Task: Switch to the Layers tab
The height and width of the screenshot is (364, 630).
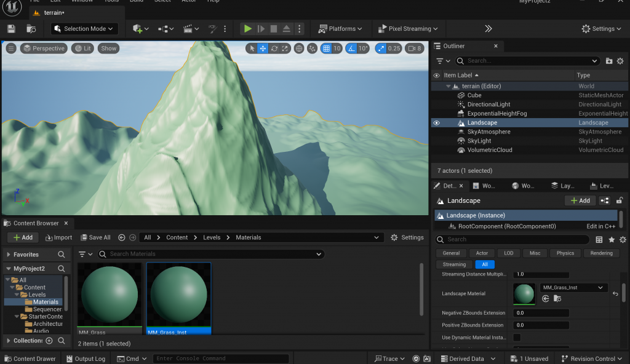Action: click(562, 186)
